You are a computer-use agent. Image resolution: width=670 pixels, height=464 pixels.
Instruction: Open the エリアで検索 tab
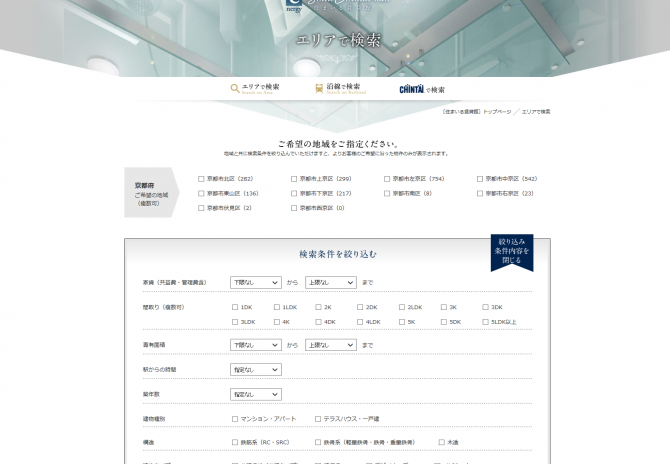[x=255, y=88]
